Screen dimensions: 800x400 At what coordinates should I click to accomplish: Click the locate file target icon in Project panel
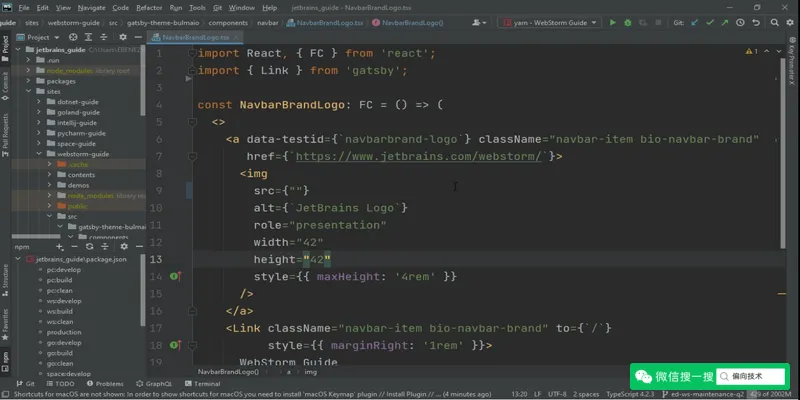[x=73, y=37]
